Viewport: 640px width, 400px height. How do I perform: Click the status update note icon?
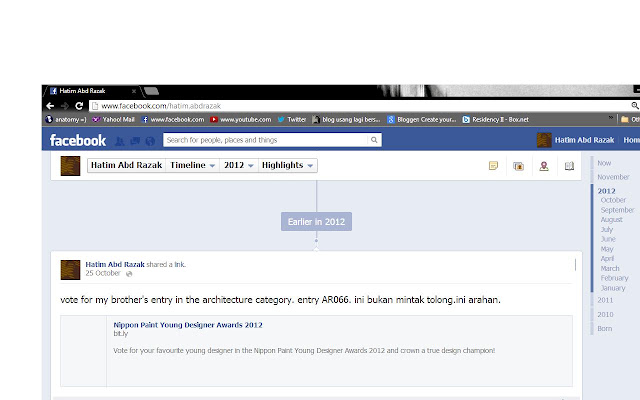493,166
